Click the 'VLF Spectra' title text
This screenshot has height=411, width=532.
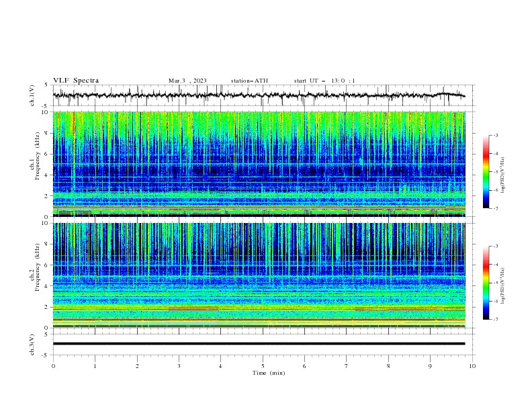[76, 81]
